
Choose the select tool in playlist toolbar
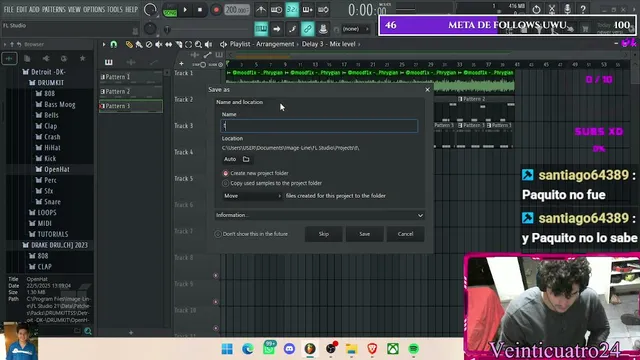188,44
